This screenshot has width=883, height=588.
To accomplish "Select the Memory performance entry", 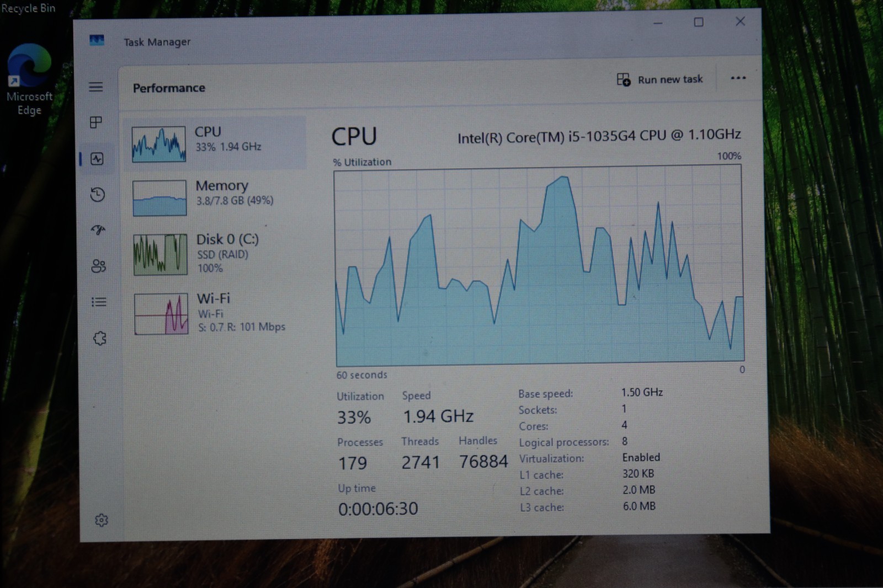I will [216, 197].
